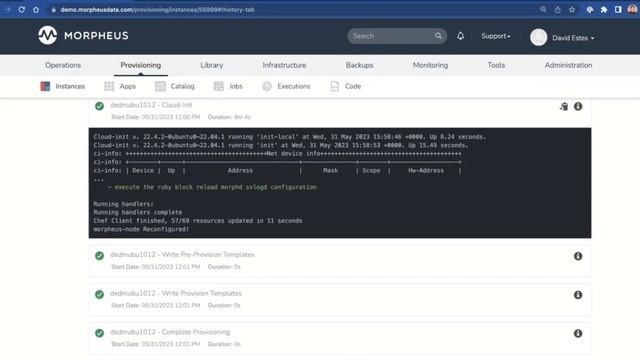Open browser extensions puzzle icon
Screen dimensions: 640x360
click(604, 9)
